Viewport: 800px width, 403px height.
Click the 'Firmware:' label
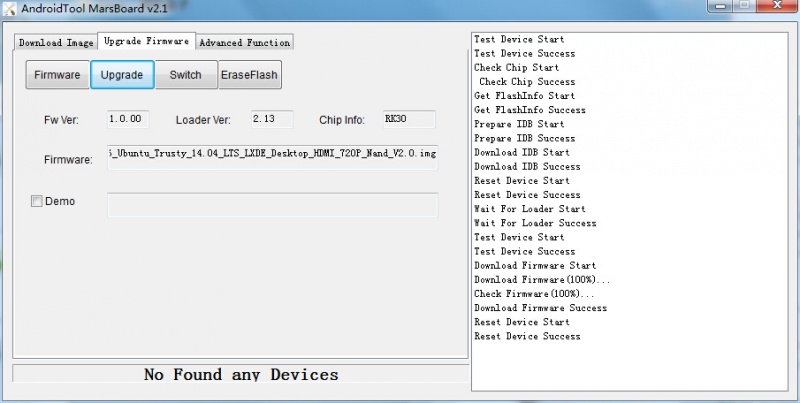[x=68, y=160]
